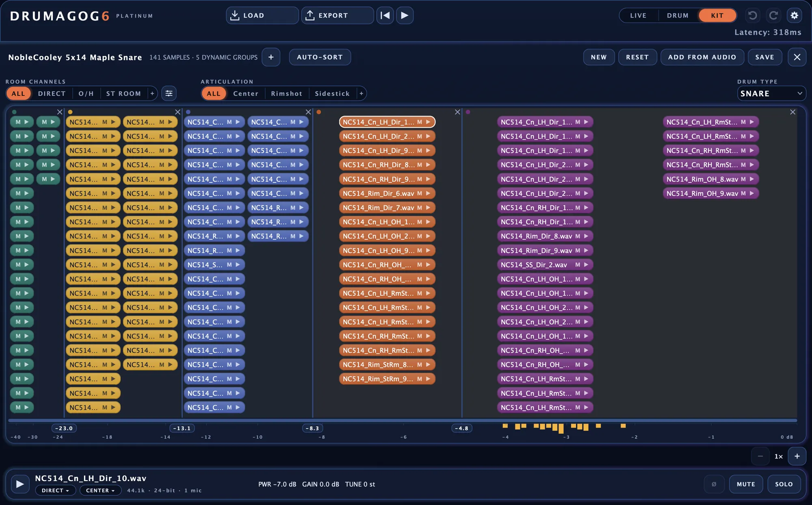812x505 pixels.
Task: Close the kit editor with X
Action: [797, 57]
